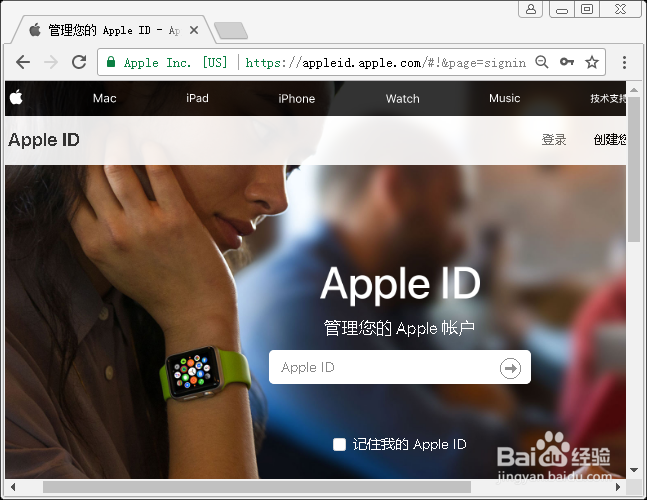Click the vertical scrollbar down arrow

[x=634, y=470]
